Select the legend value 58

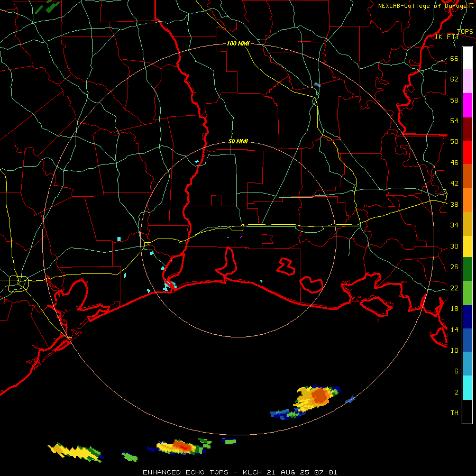click(454, 100)
